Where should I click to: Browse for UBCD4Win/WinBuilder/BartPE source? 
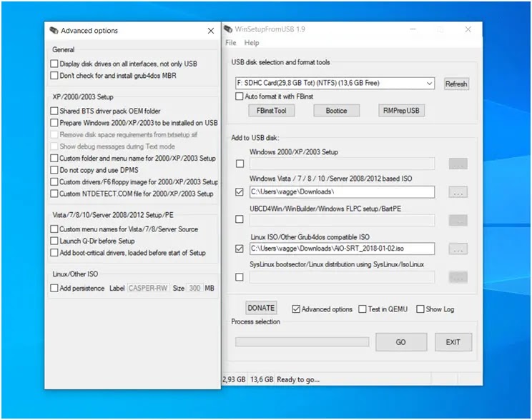tap(458, 220)
